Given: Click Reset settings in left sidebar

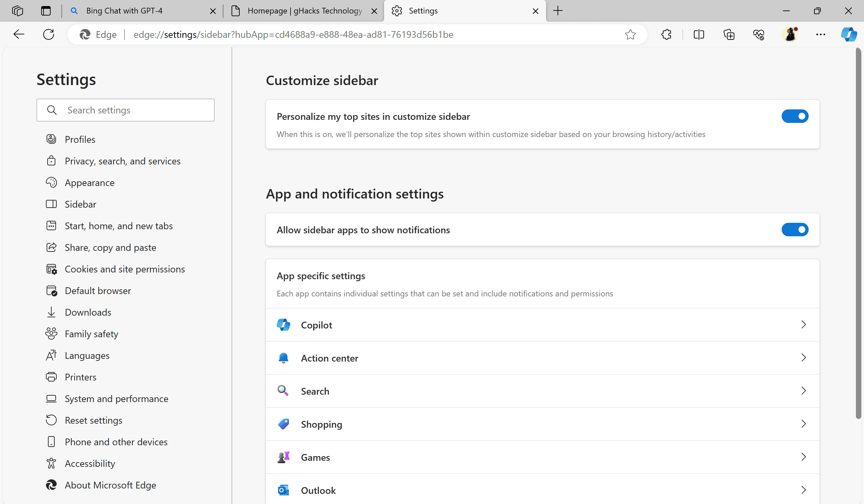Looking at the screenshot, I should pyautogui.click(x=93, y=420).
